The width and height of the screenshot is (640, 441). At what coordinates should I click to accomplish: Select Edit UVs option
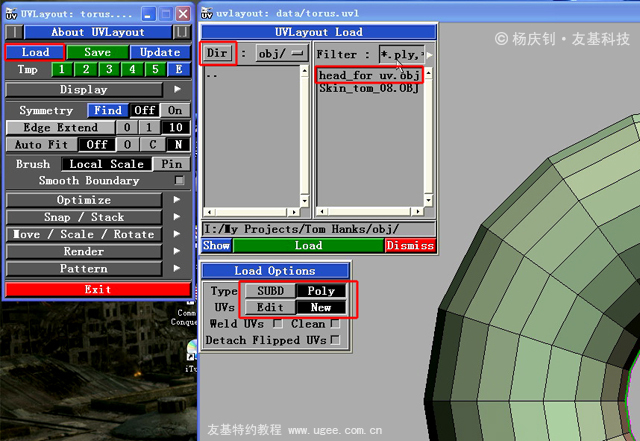click(270, 307)
